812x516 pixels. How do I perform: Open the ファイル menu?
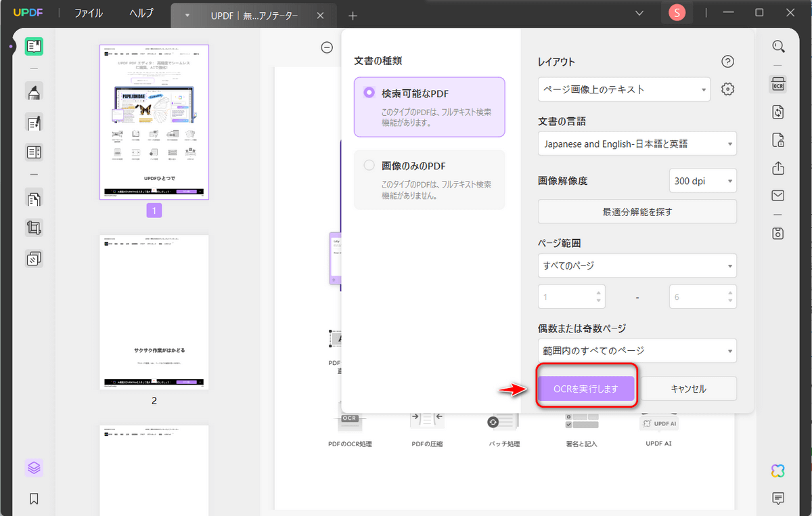tap(89, 13)
